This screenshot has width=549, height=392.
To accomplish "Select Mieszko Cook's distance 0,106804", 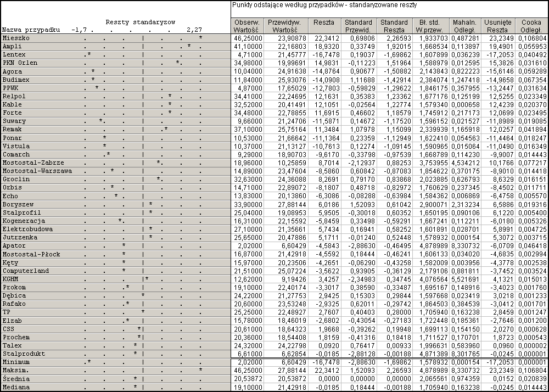I will pos(532,38).
